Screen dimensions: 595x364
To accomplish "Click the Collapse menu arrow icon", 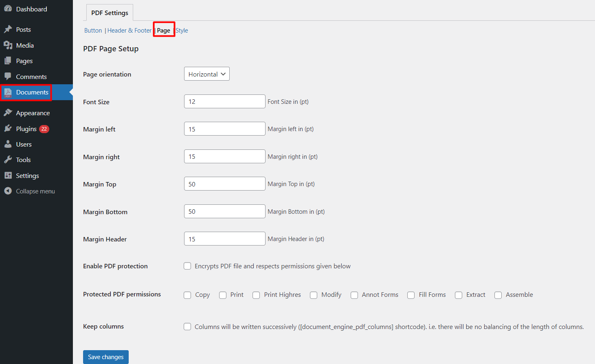I will 8,191.
